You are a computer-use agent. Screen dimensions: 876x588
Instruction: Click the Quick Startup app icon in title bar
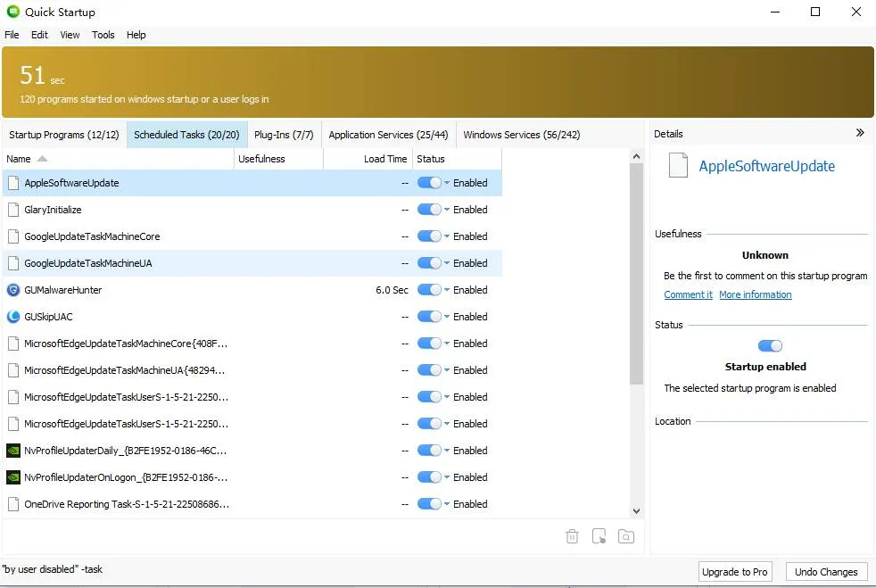pos(12,12)
